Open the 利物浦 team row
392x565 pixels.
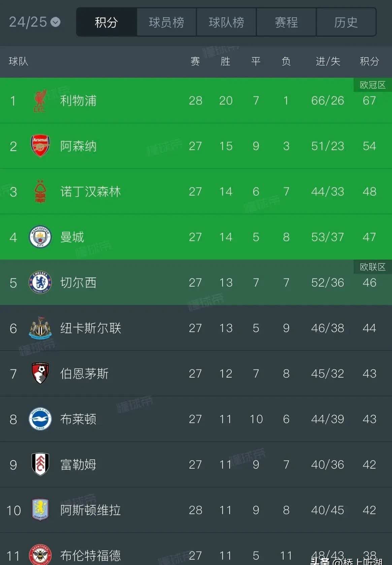[x=135, y=101]
